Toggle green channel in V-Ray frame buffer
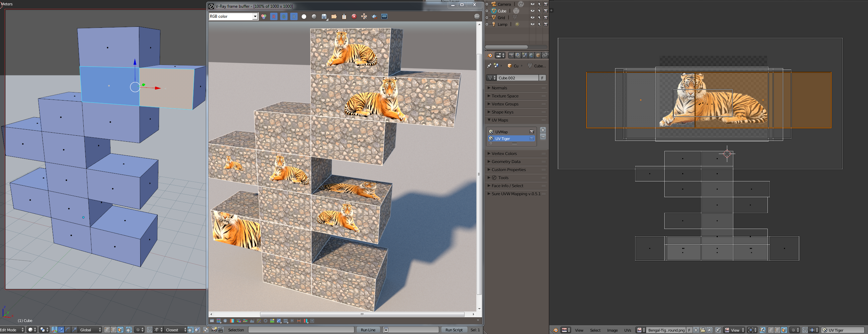 coord(284,16)
